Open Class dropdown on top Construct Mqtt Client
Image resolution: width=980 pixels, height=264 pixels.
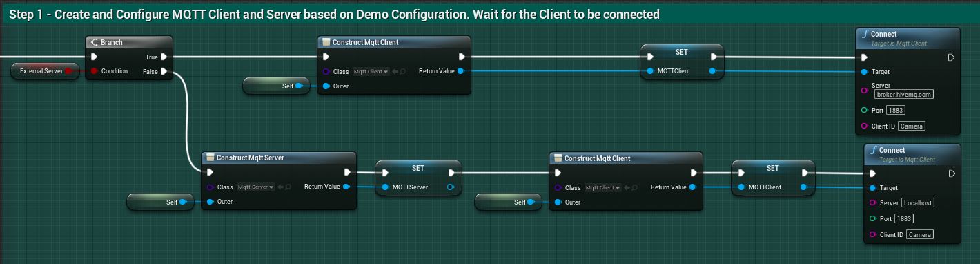[x=371, y=71]
